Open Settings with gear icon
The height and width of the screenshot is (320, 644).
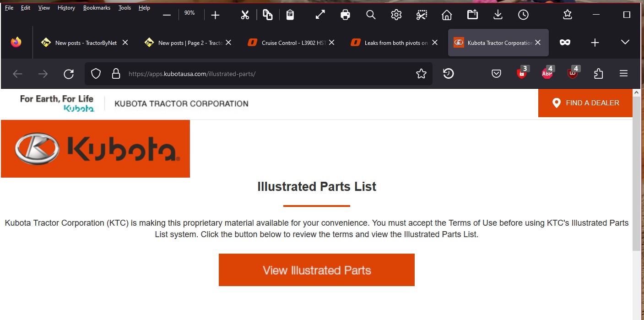click(396, 15)
